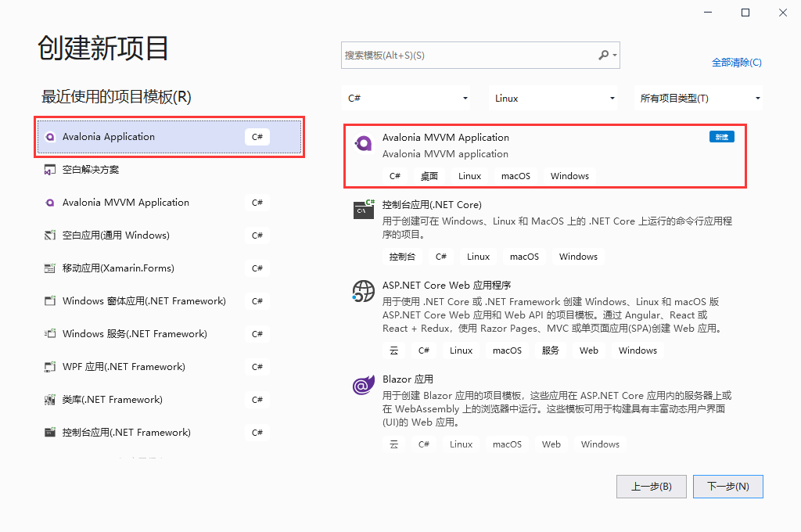Click 控制台应用(.NET Core) console icon
This screenshot has width=801, height=532.
click(364, 209)
